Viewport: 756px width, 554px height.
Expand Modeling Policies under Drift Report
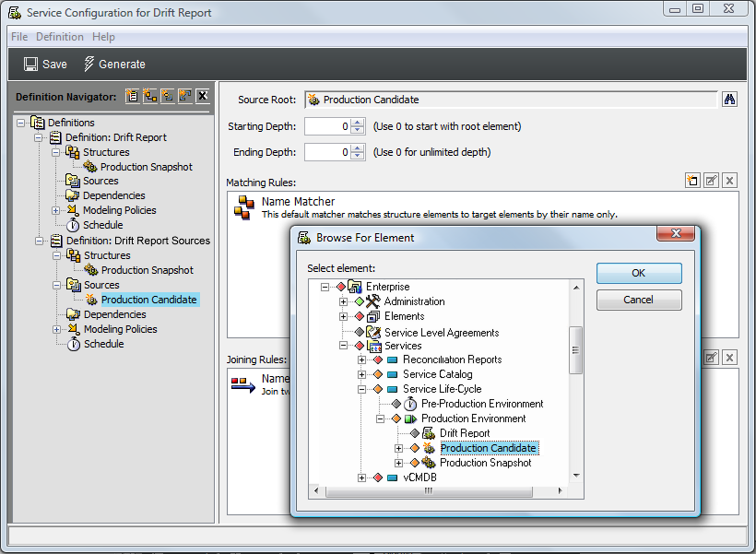click(56, 211)
